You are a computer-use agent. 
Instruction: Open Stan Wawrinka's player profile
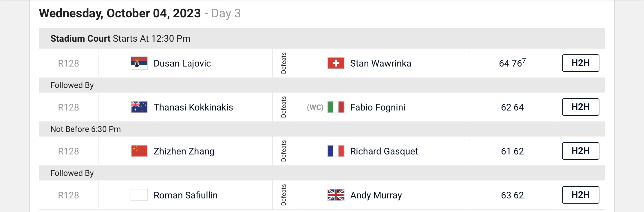tap(380, 63)
